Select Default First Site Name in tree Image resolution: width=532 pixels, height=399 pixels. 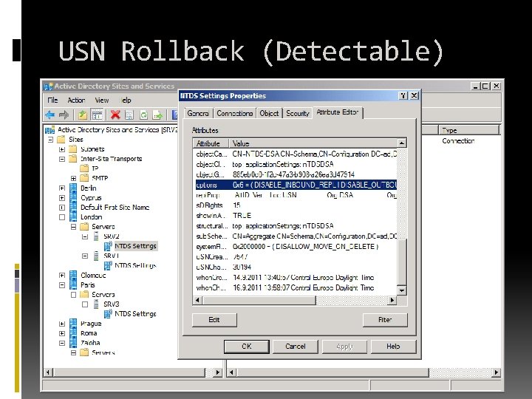click(x=115, y=208)
